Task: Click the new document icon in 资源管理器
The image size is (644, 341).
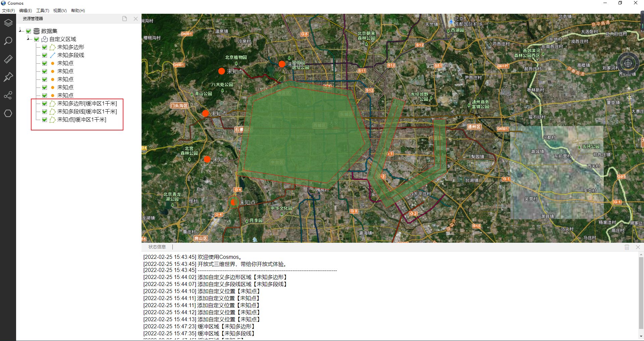Action: [124, 19]
